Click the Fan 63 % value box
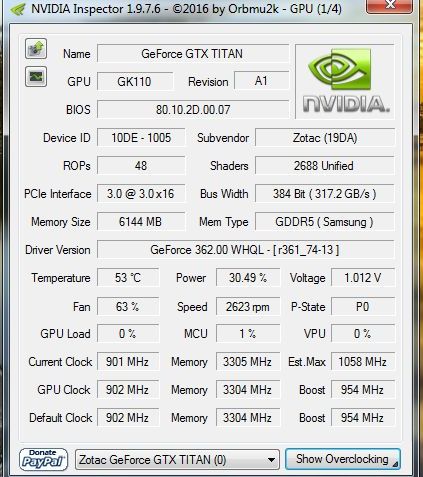The width and height of the screenshot is (423, 477). [128, 306]
